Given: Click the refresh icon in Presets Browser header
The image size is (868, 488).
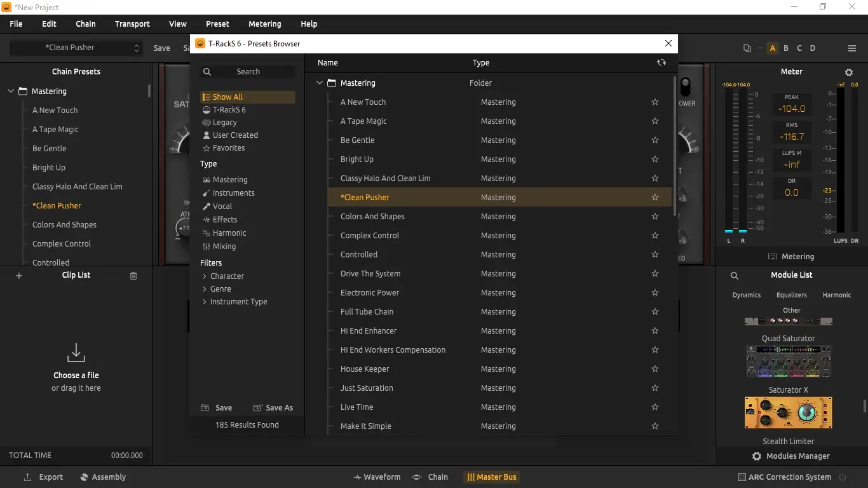Looking at the screenshot, I should point(661,62).
